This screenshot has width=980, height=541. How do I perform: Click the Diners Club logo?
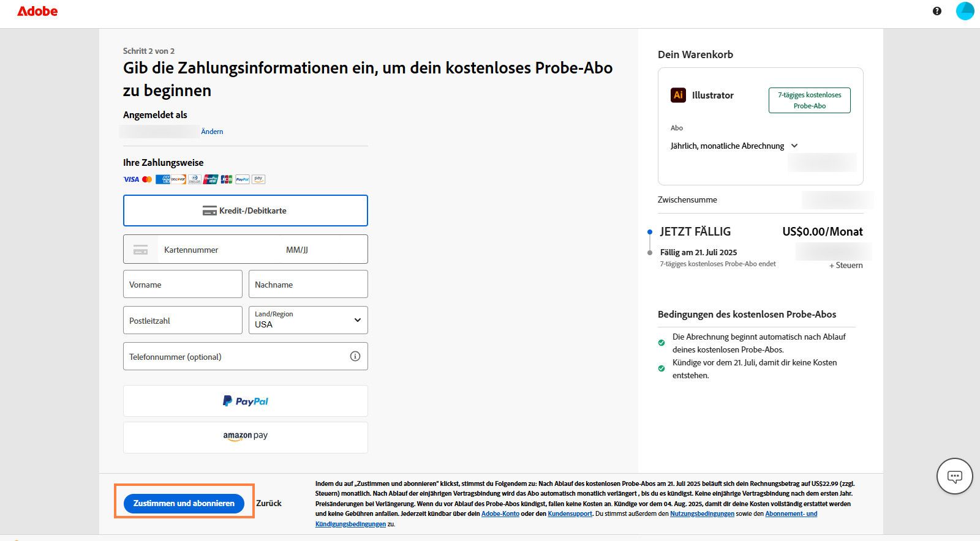(194, 179)
